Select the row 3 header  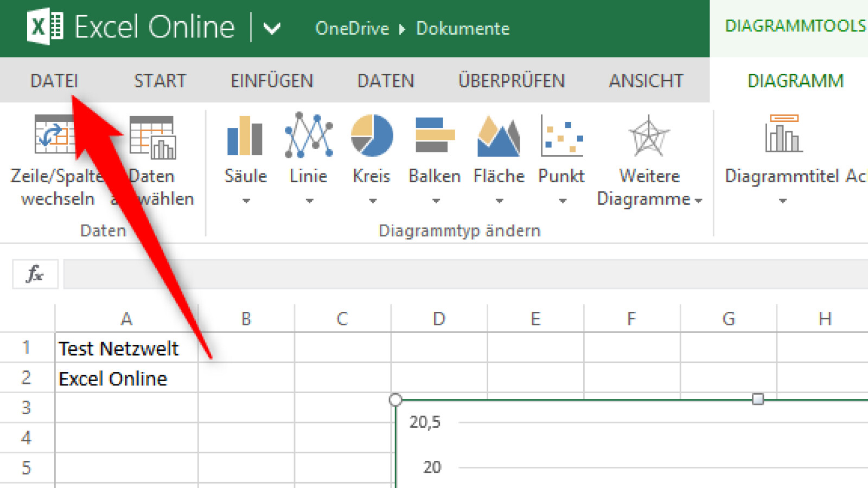click(x=27, y=408)
